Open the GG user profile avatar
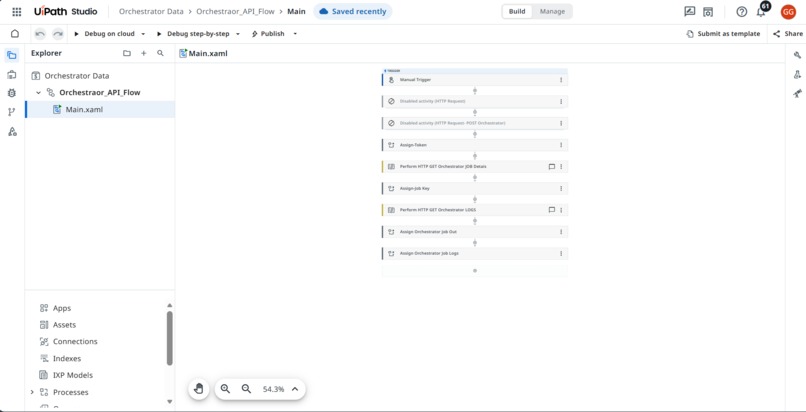The width and height of the screenshot is (806, 412). pyautogui.click(x=788, y=12)
